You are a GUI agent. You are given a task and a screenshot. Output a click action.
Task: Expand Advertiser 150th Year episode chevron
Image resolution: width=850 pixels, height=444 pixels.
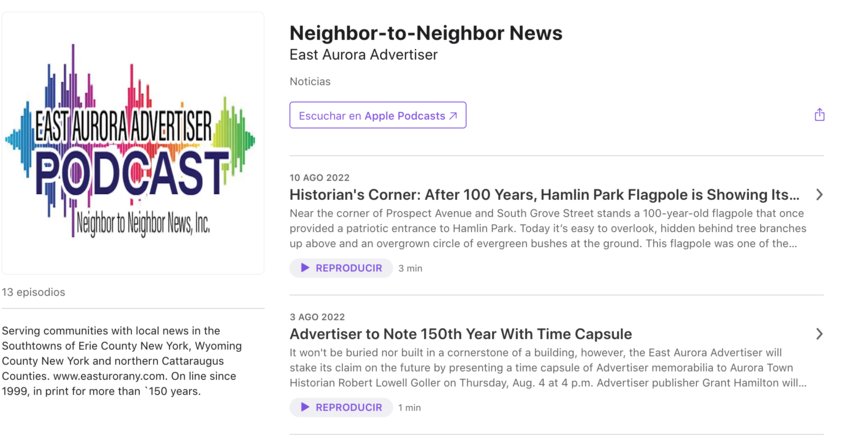(819, 334)
